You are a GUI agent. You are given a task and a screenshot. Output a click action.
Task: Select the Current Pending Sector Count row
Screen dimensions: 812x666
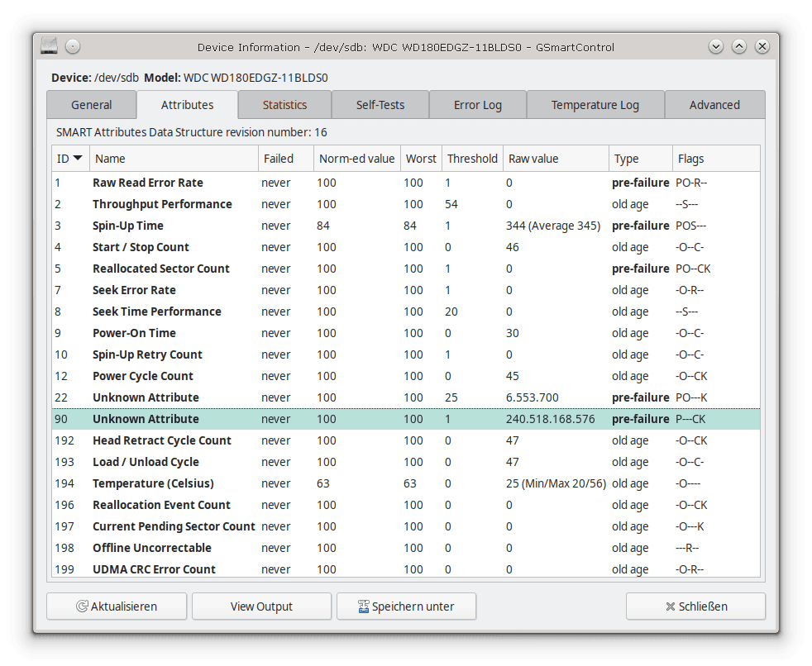[406, 526]
